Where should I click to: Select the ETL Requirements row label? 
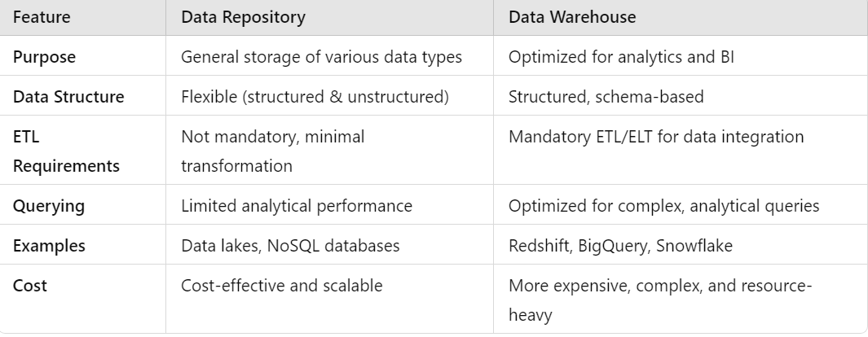click(x=67, y=151)
